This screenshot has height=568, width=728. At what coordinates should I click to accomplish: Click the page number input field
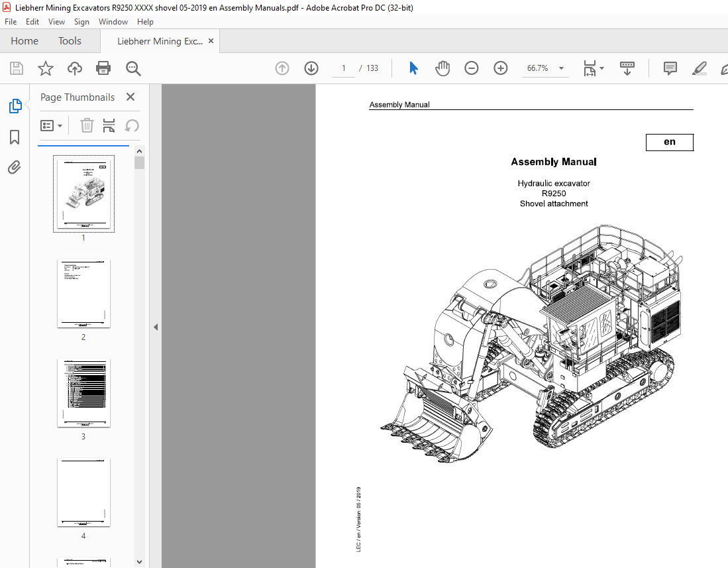click(344, 68)
